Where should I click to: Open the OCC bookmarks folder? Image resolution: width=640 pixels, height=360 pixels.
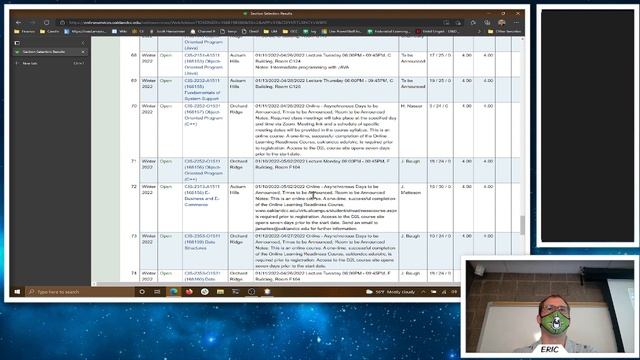(x=290, y=31)
